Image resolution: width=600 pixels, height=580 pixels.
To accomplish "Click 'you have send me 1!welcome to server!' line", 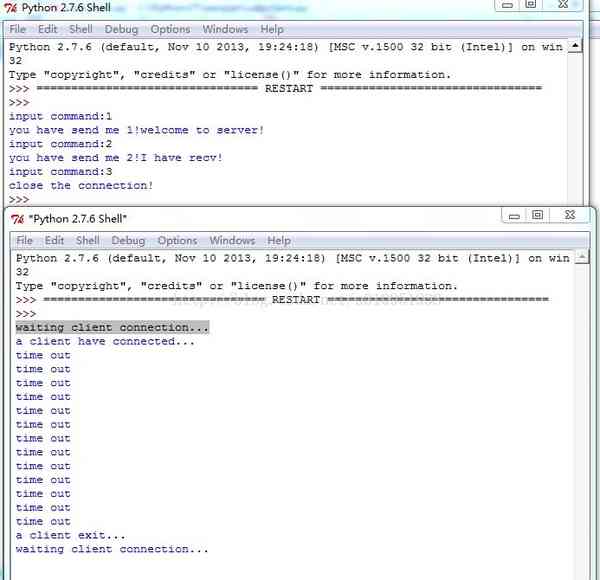I will click(136, 130).
